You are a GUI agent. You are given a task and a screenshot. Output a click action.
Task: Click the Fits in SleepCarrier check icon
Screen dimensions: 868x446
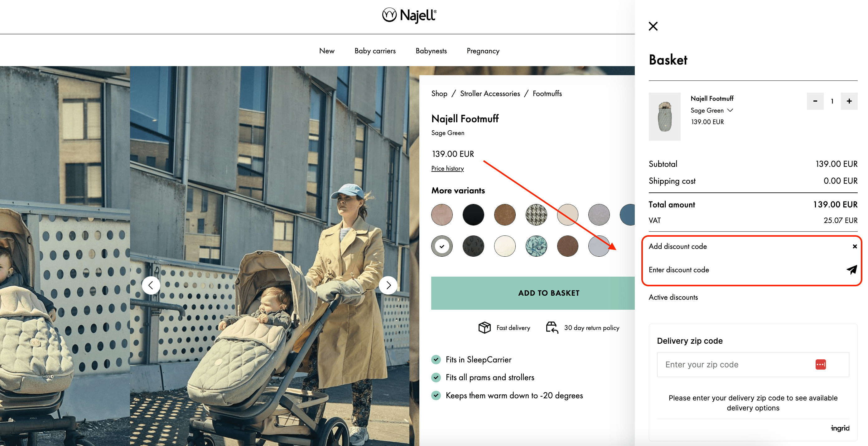tap(436, 359)
